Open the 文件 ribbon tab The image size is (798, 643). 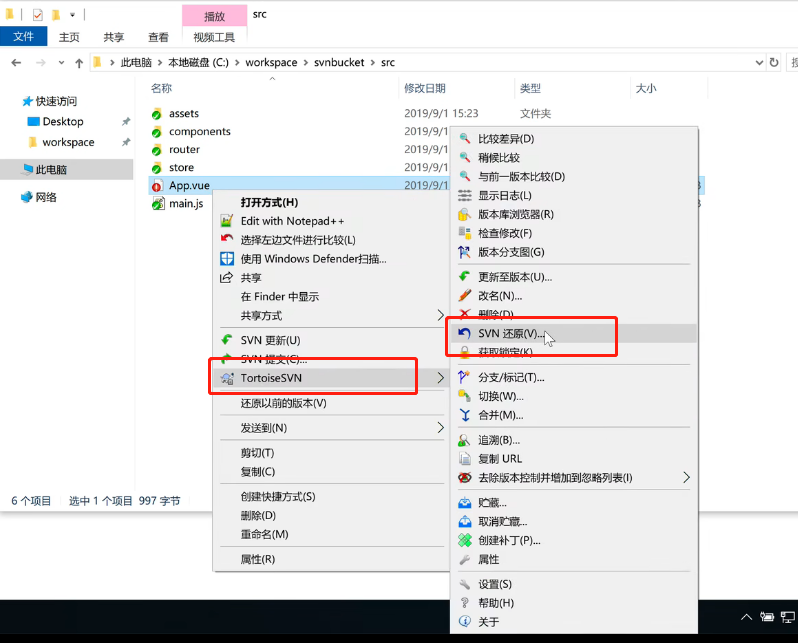[x=23, y=36]
